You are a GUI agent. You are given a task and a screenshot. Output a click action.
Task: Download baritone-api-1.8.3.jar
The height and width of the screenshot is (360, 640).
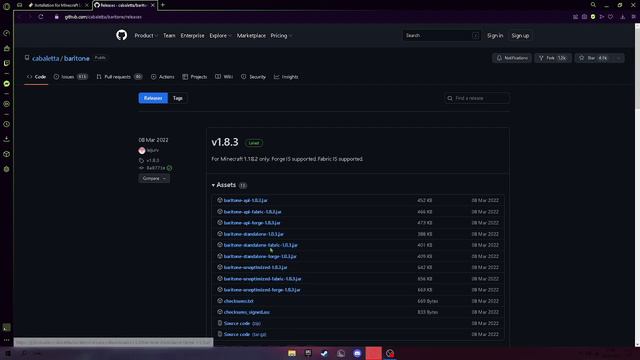246,200
